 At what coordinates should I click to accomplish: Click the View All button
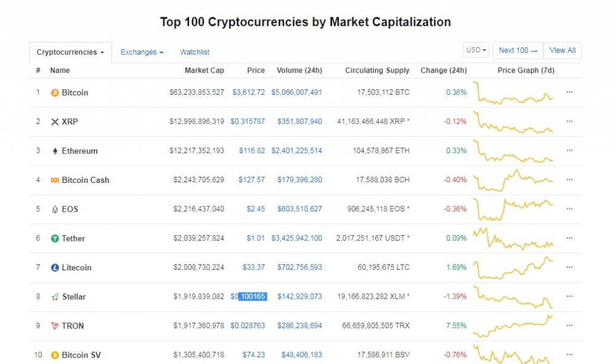(x=562, y=51)
